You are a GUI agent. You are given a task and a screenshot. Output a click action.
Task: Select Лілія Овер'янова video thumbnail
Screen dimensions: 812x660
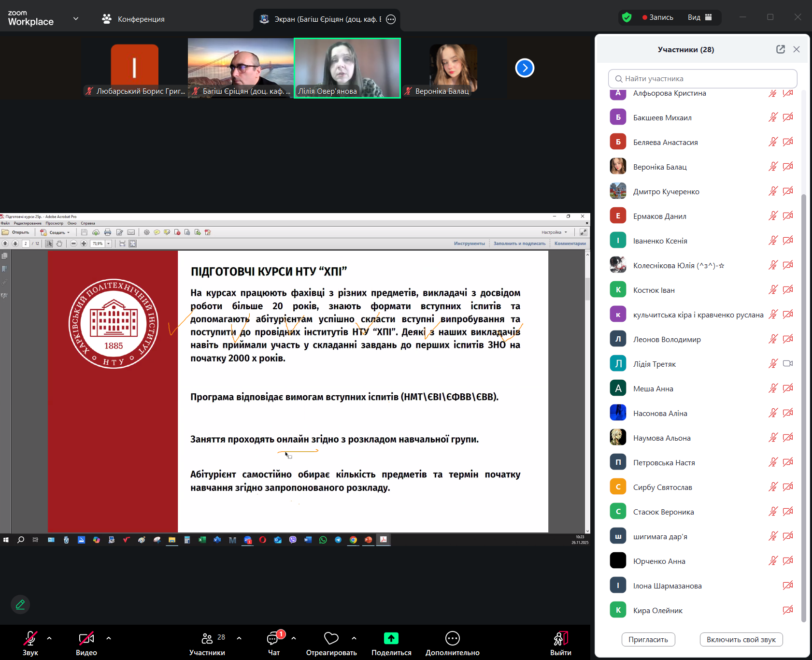[347, 68]
